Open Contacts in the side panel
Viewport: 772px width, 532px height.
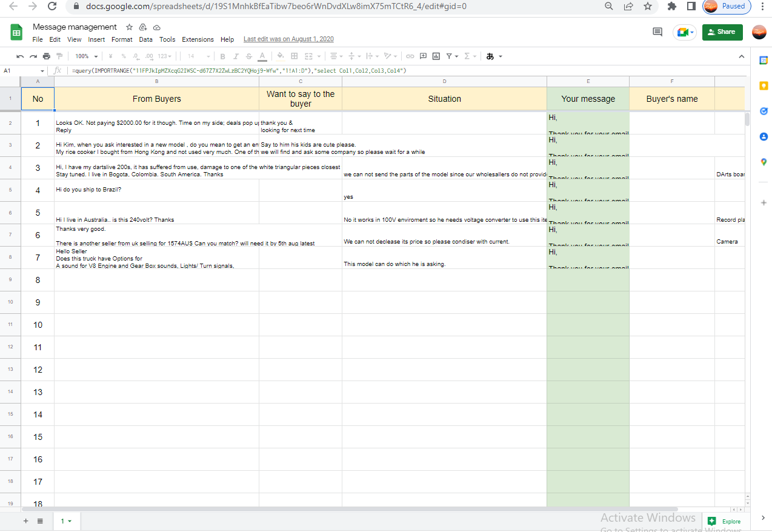pyautogui.click(x=764, y=136)
